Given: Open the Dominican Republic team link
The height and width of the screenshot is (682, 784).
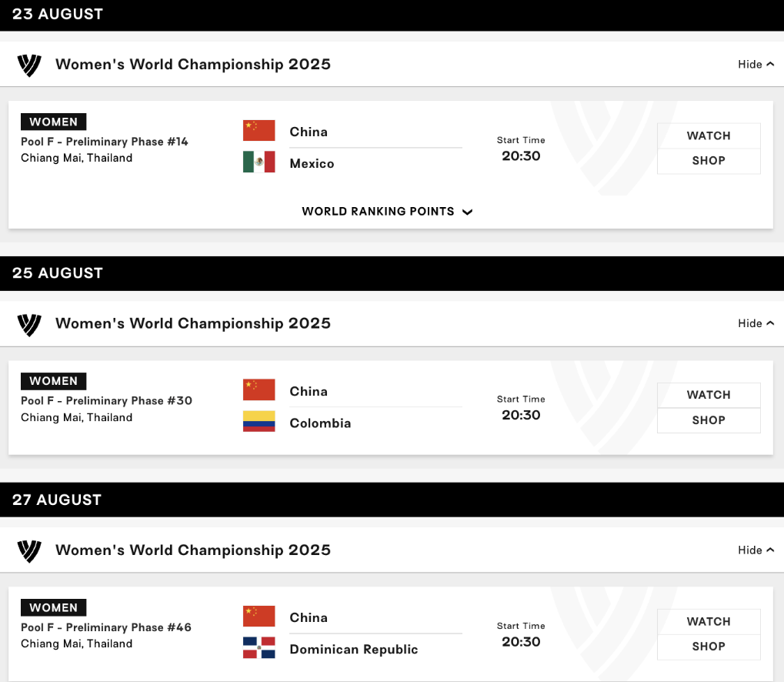Looking at the screenshot, I should pyautogui.click(x=354, y=650).
